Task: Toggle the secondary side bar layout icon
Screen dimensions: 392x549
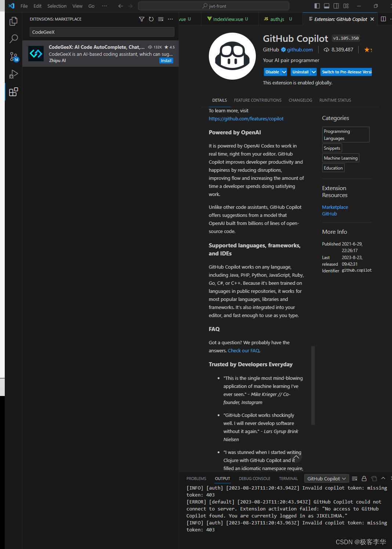Action: point(336,6)
